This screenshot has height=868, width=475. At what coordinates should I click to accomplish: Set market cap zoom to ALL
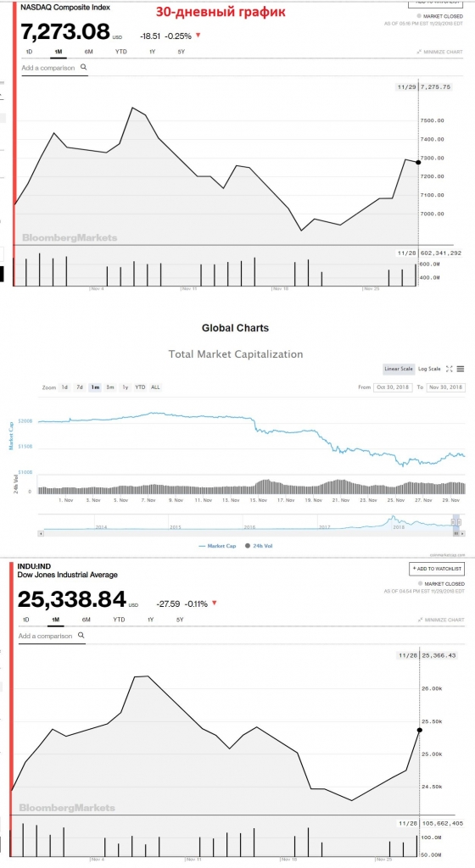(155, 387)
